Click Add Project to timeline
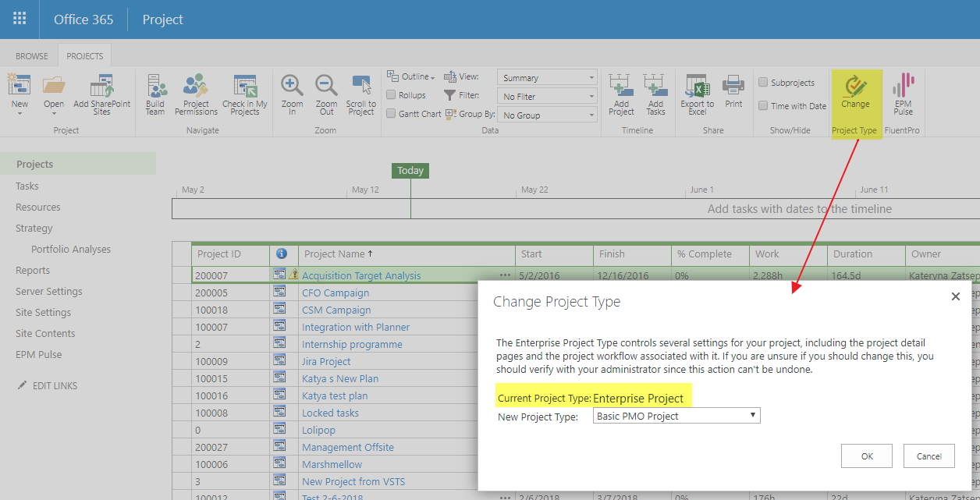This screenshot has height=500, width=980. coord(621,96)
